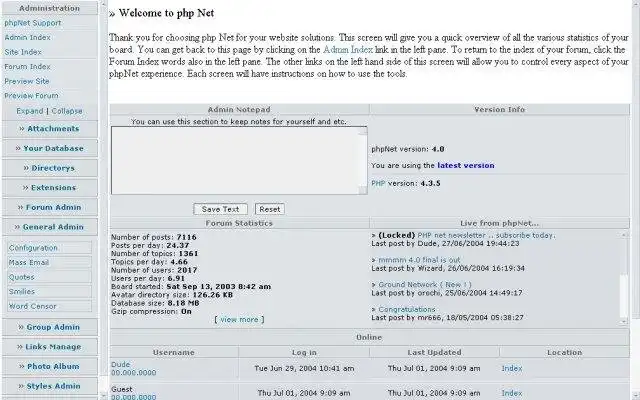Image resolution: width=640 pixels, height=400 pixels.
Task: Click the Database size 8.18 MB text
Action: (x=155, y=303)
